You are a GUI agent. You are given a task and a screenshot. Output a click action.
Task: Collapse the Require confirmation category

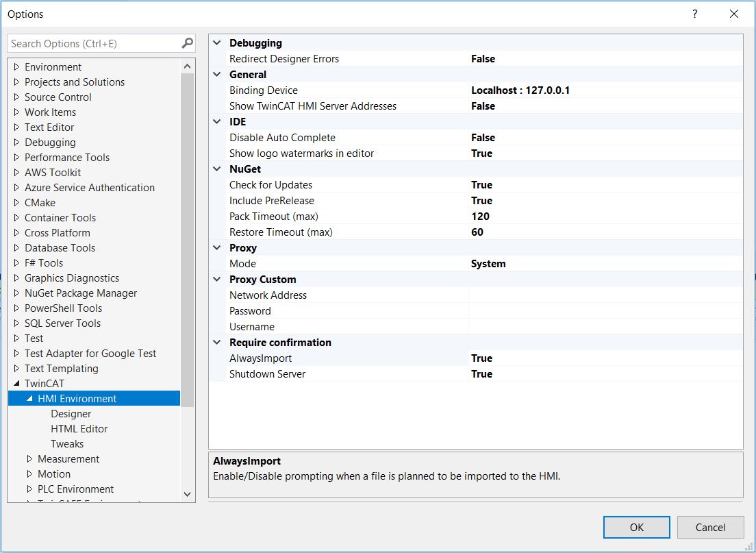coord(217,342)
